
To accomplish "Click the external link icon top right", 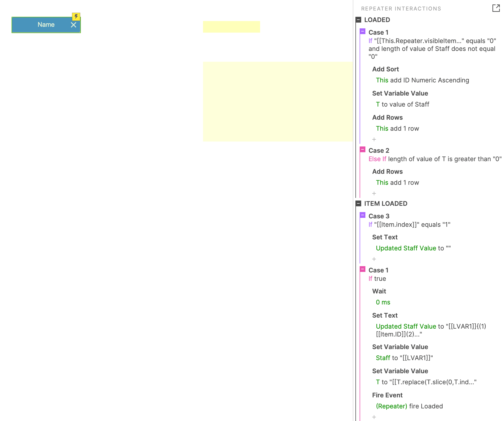I will coord(496,8).
